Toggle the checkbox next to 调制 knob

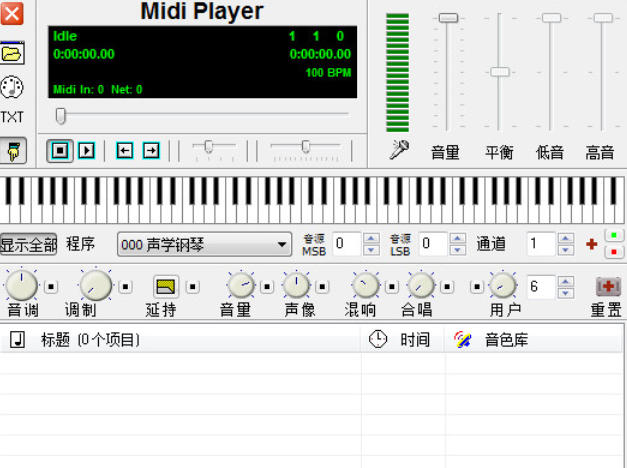point(126,288)
